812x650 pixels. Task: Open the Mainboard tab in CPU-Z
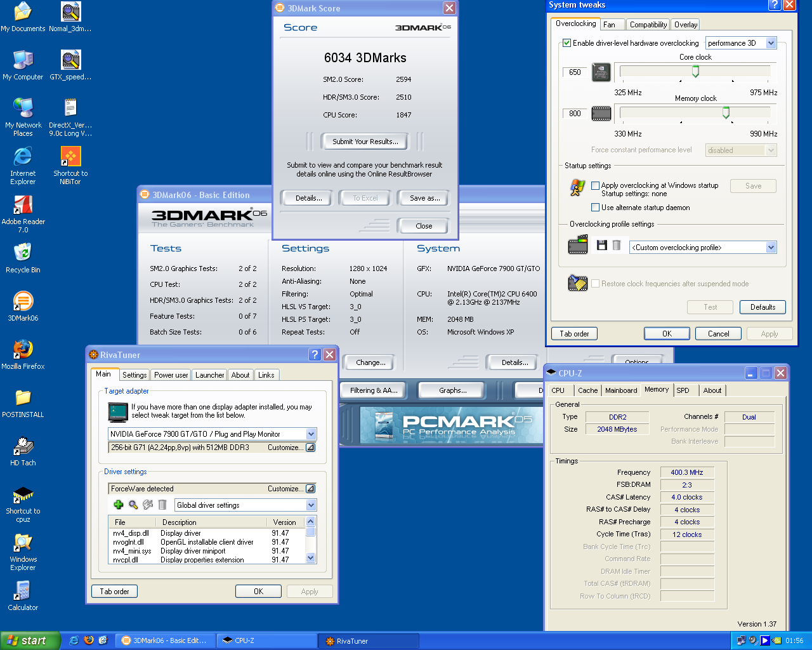pyautogui.click(x=621, y=390)
